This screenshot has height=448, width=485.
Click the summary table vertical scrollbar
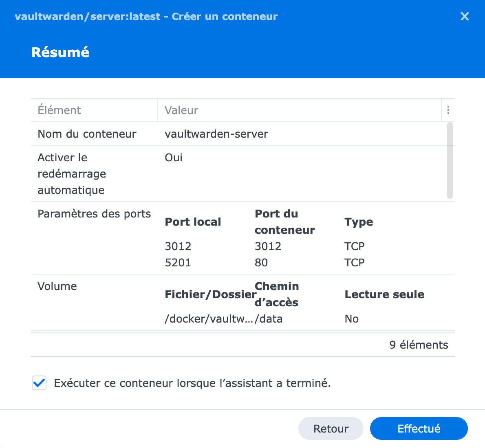pyautogui.click(x=450, y=160)
